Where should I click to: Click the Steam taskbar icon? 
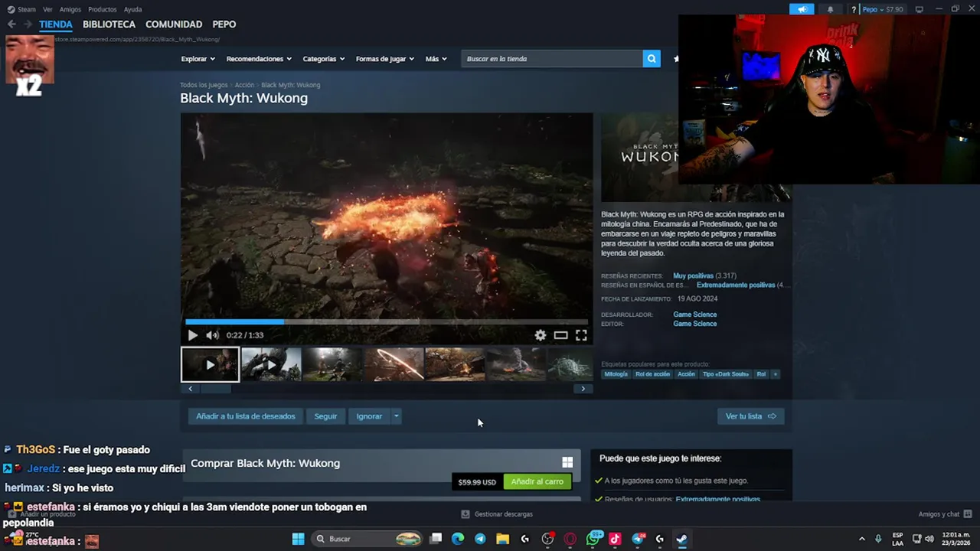[x=681, y=539]
